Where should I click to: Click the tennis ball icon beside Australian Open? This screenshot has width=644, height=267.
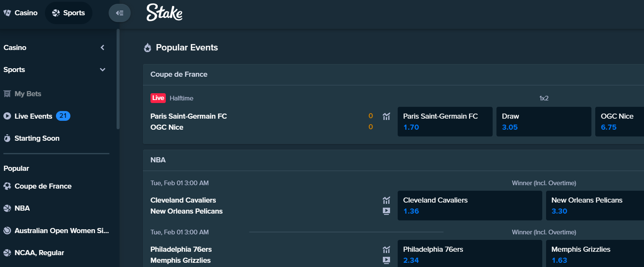(x=7, y=231)
